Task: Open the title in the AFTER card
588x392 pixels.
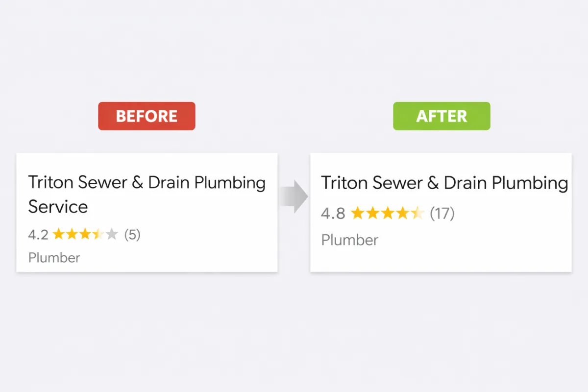Action: (444, 183)
